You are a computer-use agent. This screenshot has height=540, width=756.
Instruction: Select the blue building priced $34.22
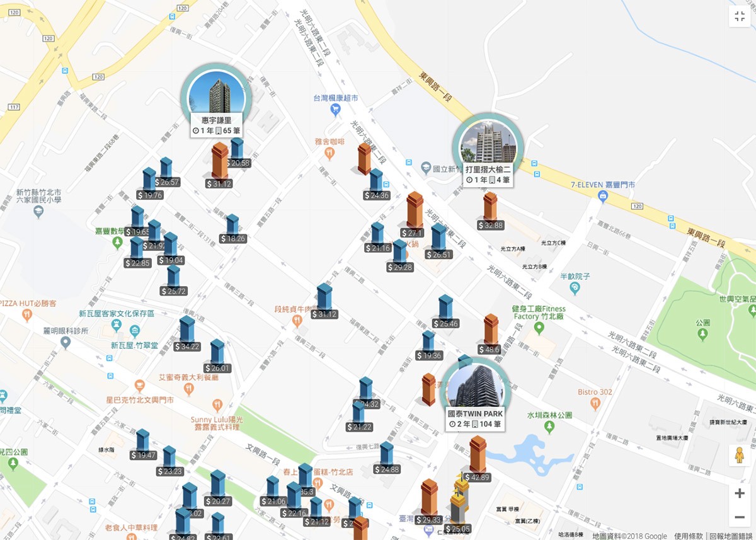click(x=187, y=329)
